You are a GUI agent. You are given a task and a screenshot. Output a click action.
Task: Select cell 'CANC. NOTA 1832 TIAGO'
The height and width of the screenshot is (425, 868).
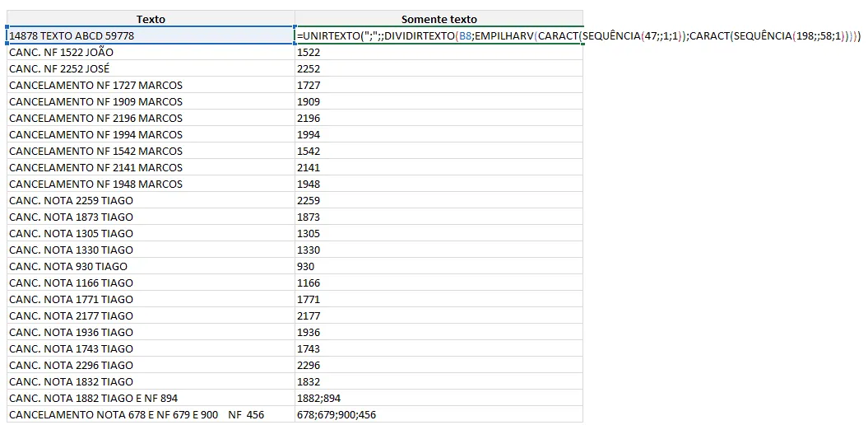151,382
